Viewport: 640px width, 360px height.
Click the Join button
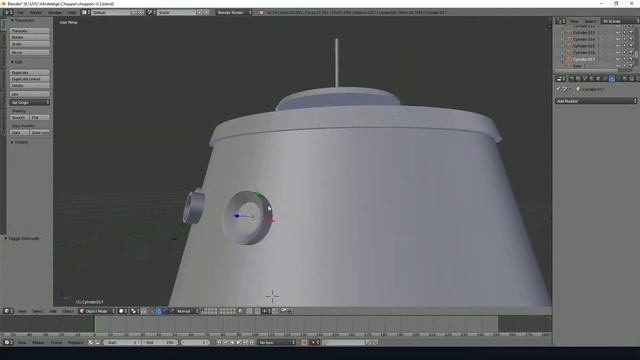click(x=30, y=94)
